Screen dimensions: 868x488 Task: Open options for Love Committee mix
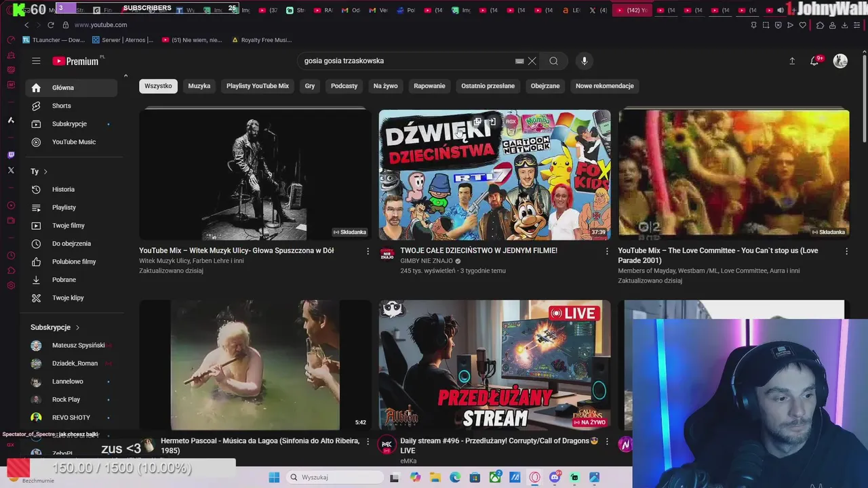[846, 251]
